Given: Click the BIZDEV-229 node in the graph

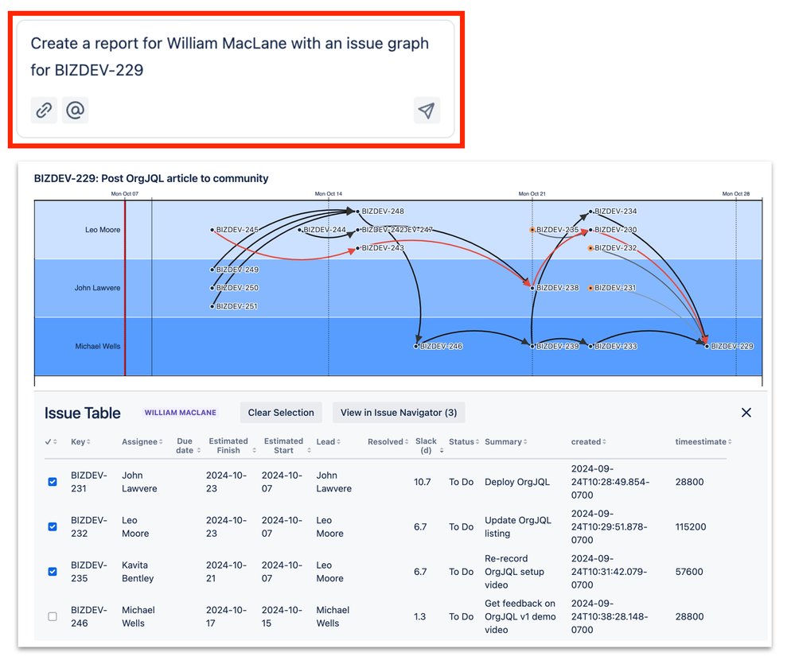Looking at the screenshot, I should (x=706, y=347).
